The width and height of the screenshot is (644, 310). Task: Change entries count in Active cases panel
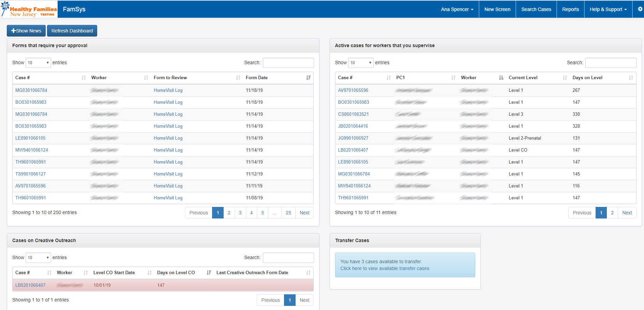[x=361, y=63]
